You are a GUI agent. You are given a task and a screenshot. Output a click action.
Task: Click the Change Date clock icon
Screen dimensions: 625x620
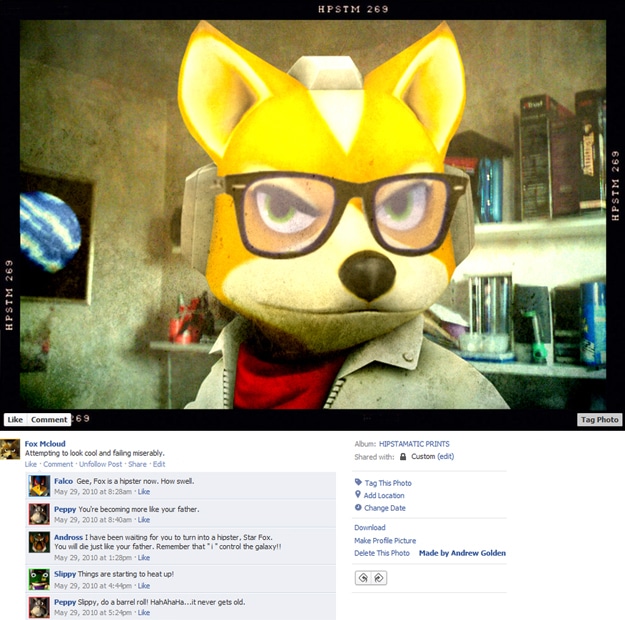(358, 508)
